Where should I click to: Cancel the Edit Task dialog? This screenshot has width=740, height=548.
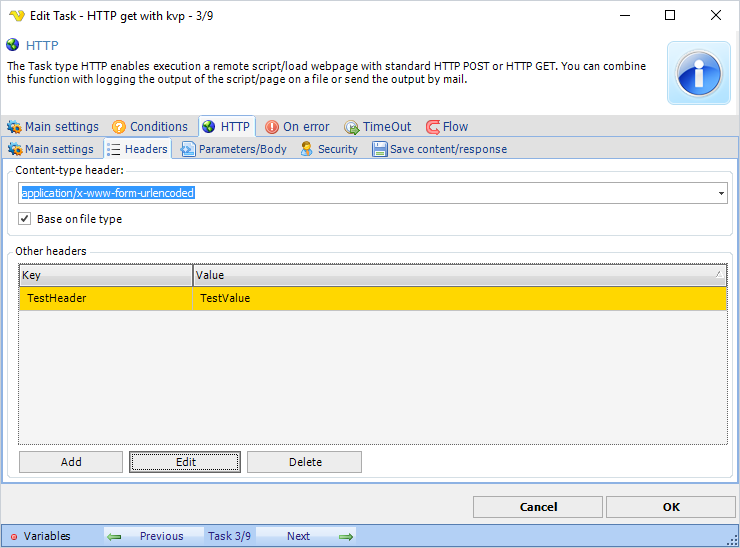point(538,507)
